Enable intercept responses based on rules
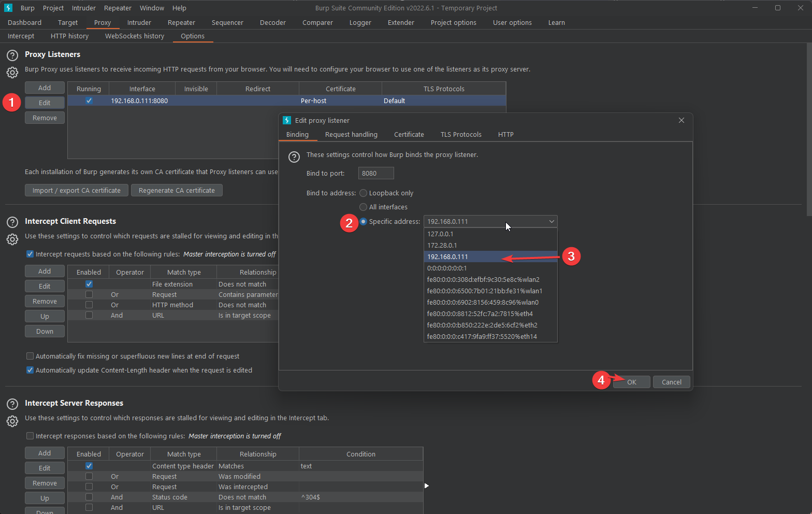The width and height of the screenshot is (812, 514). coord(30,436)
